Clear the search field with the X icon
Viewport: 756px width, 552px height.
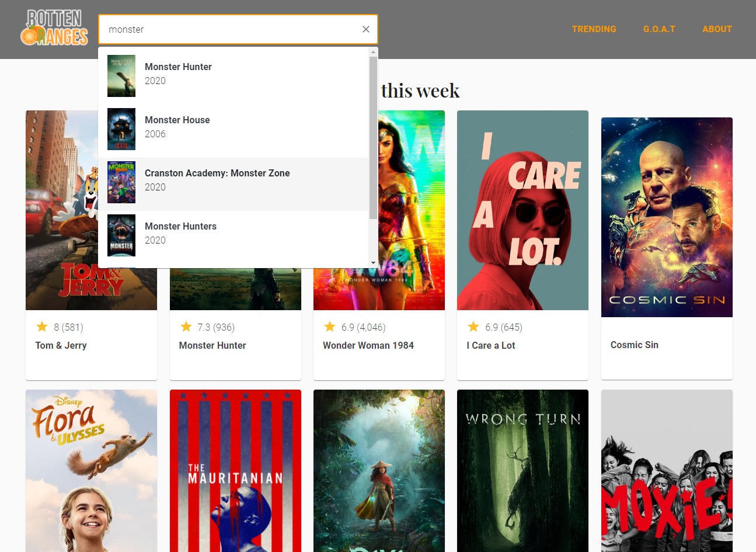click(366, 29)
